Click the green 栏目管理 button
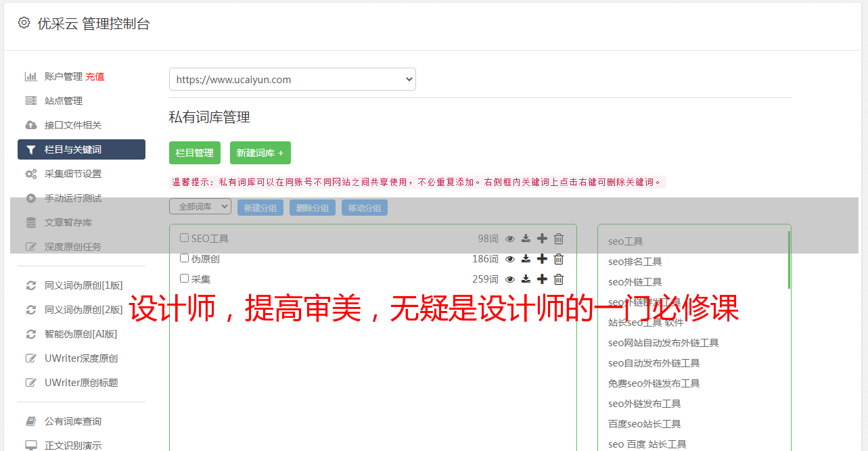The height and width of the screenshot is (451, 868). pyautogui.click(x=195, y=153)
